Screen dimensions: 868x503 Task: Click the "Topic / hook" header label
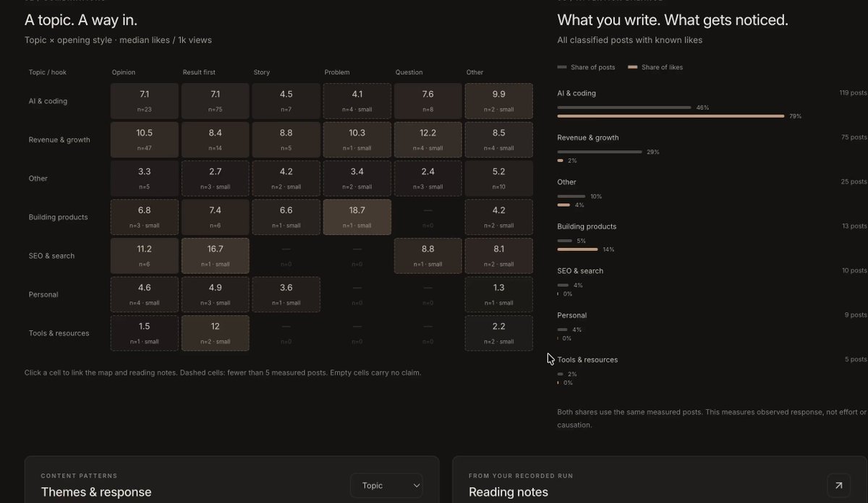coord(48,72)
